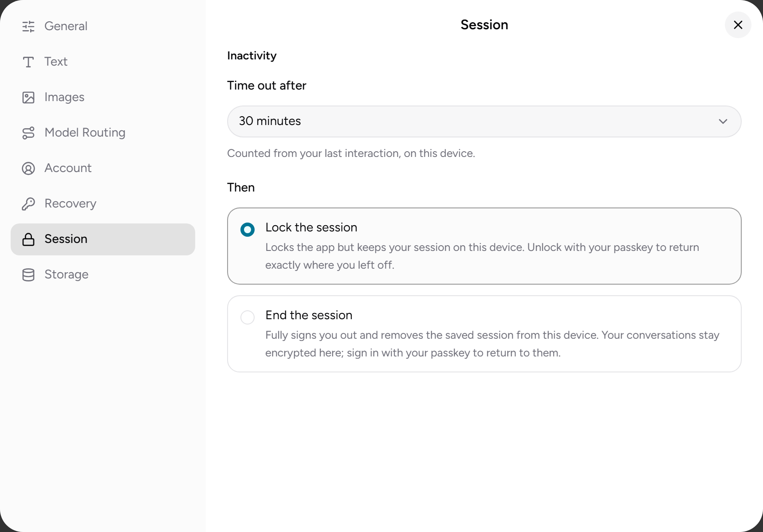
Task: Click the Storage database icon
Action: [28, 275]
